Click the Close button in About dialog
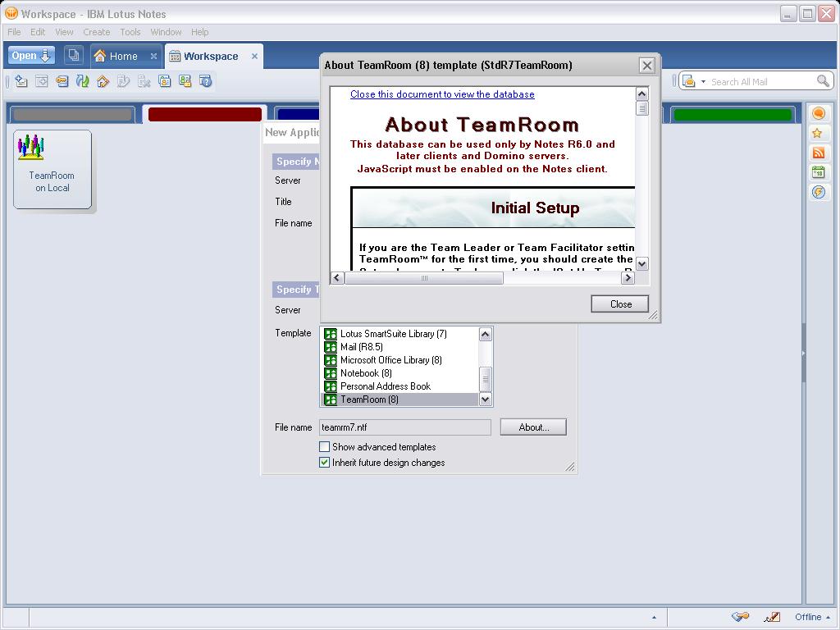840x630 pixels. (x=620, y=304)
